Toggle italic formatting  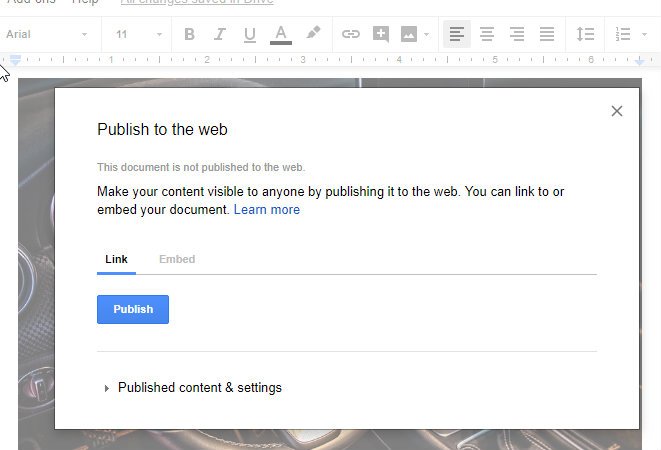pos(220,34)
